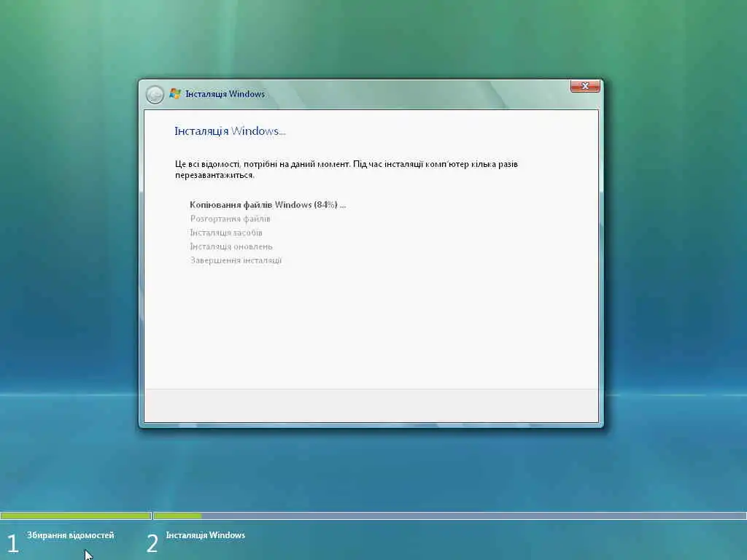Click the paragraph starting 'Це всі відомості'

[347, 169]
